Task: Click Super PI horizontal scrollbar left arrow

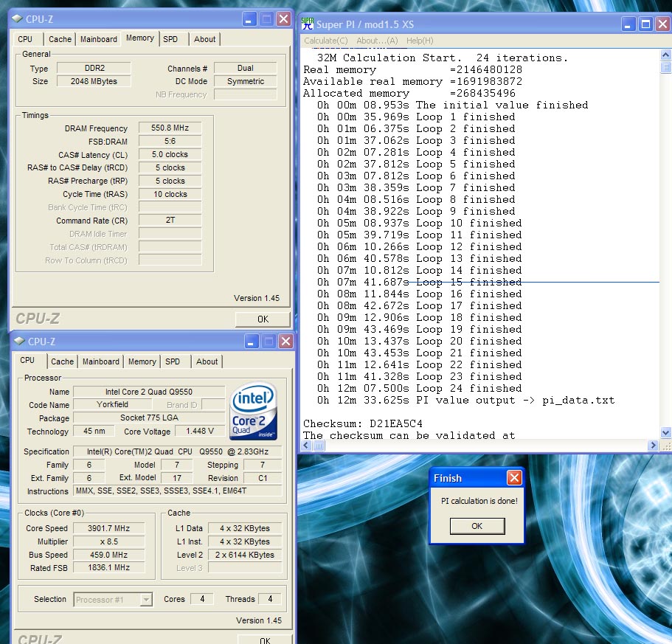Action: [306, 446]
